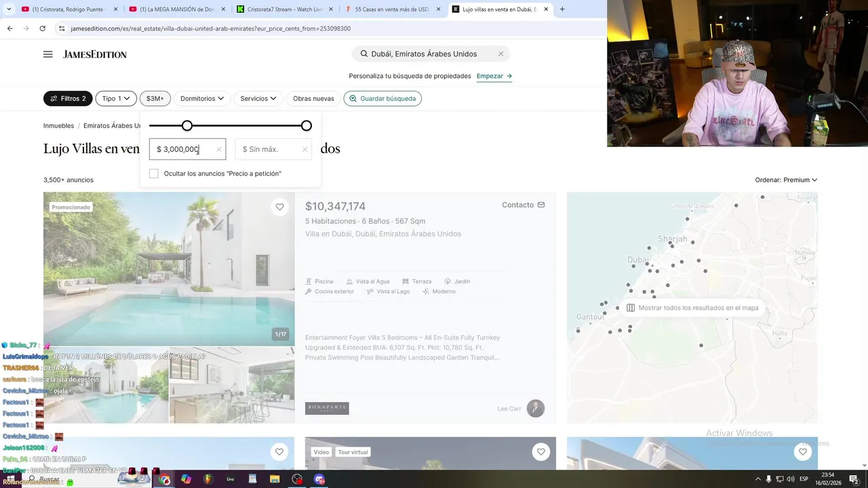Screen dimensions: 868x488
Task: Switch to the La MEGA MANSIÓN tab
Action: tap(176, 9)
